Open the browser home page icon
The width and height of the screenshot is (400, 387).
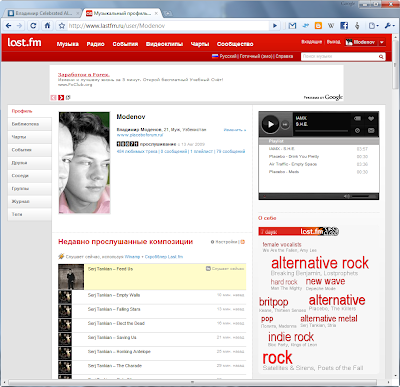(x=47, y=25)
